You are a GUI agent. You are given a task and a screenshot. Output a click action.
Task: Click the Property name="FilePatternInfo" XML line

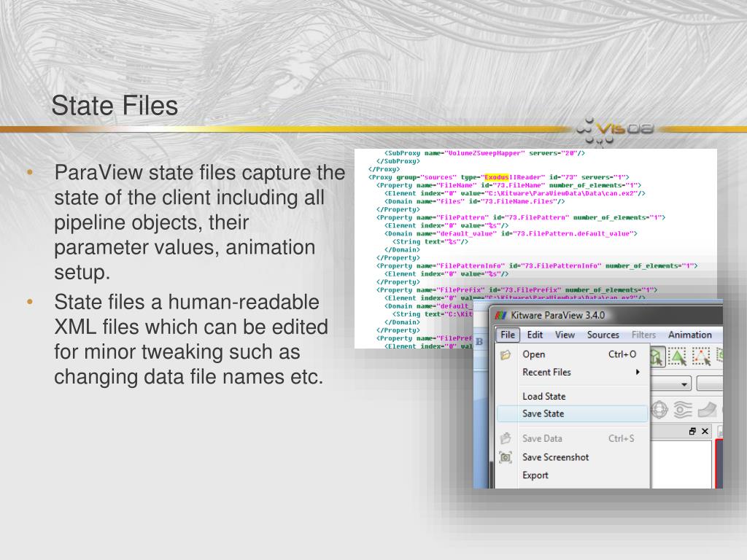click(x=537, y=265)
